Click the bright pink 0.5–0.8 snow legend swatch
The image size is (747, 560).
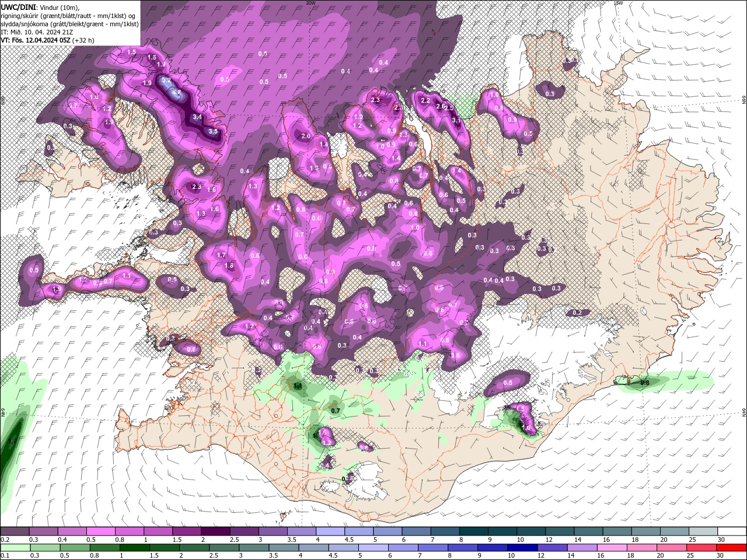(x=101, y=531)
